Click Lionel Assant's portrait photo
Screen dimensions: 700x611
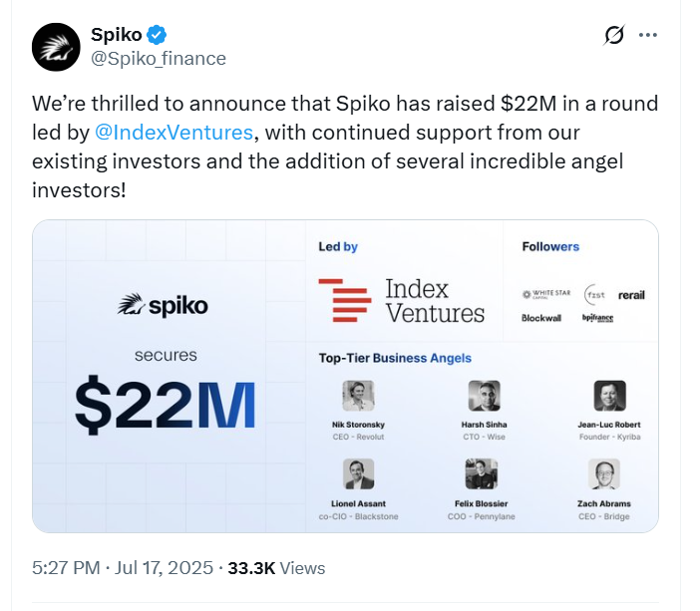coord(358,473)
